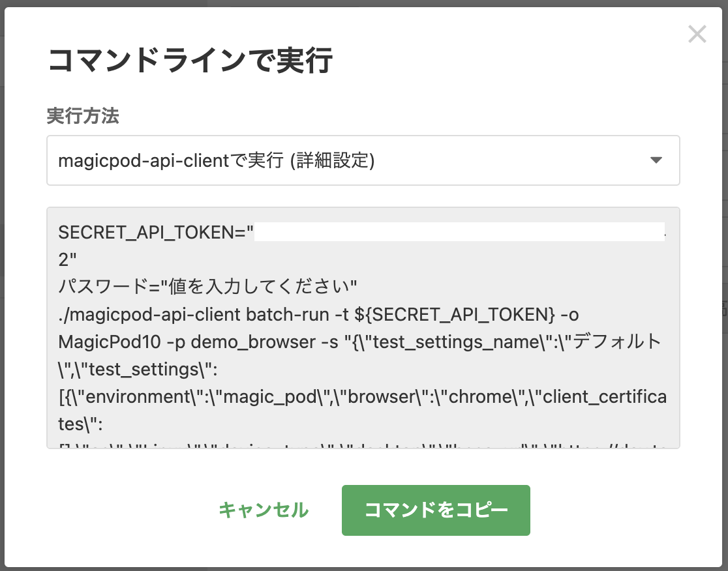
Task: Click the キャンセル link
Action: click(x=264, y=510)
